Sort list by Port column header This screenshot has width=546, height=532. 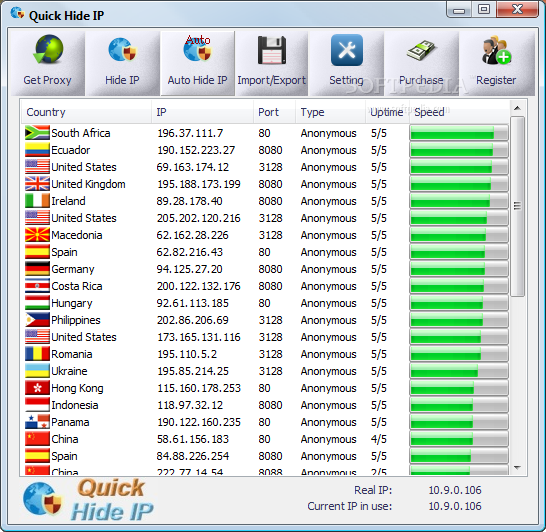coord(274,112)
